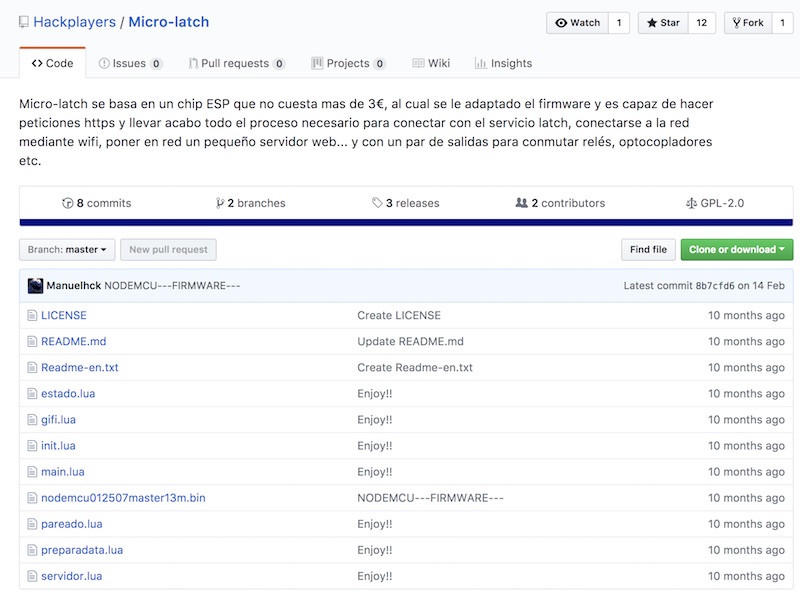800x595 pixels.
Task: Click the Star button
Action: [x=663, y=23]
